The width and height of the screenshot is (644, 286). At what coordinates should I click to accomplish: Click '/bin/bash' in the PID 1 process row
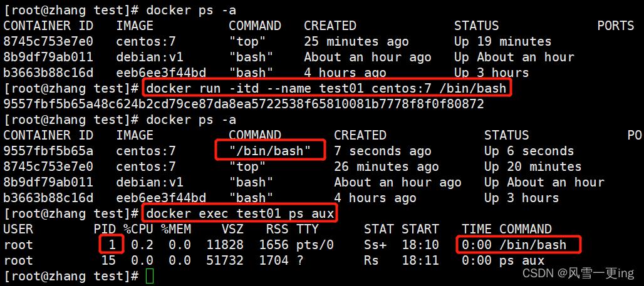click(532, 245)
